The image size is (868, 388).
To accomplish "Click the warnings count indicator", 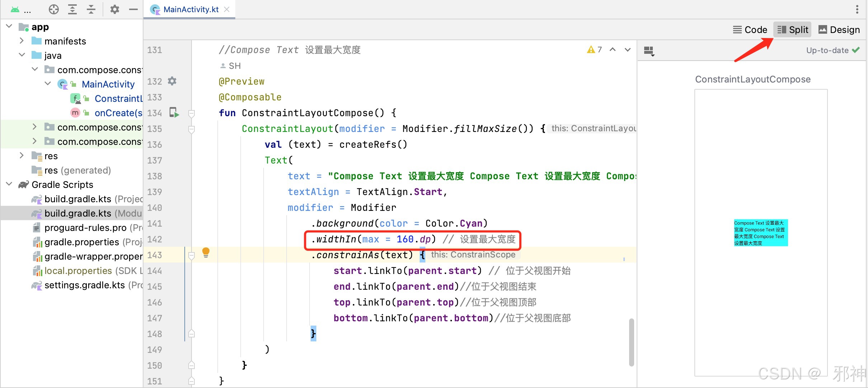I will point(594,49).
